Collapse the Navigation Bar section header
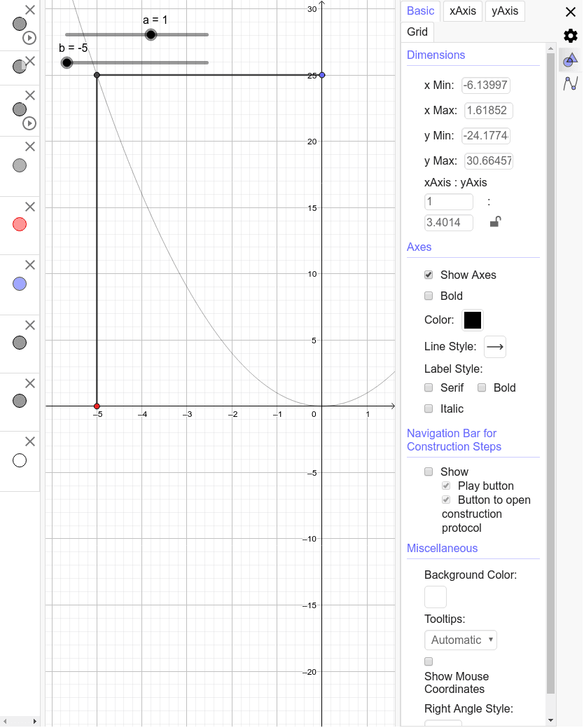Image resolution: width=584 pixels, height=728 pixels. pyautogui.click(x=454, y=440)
